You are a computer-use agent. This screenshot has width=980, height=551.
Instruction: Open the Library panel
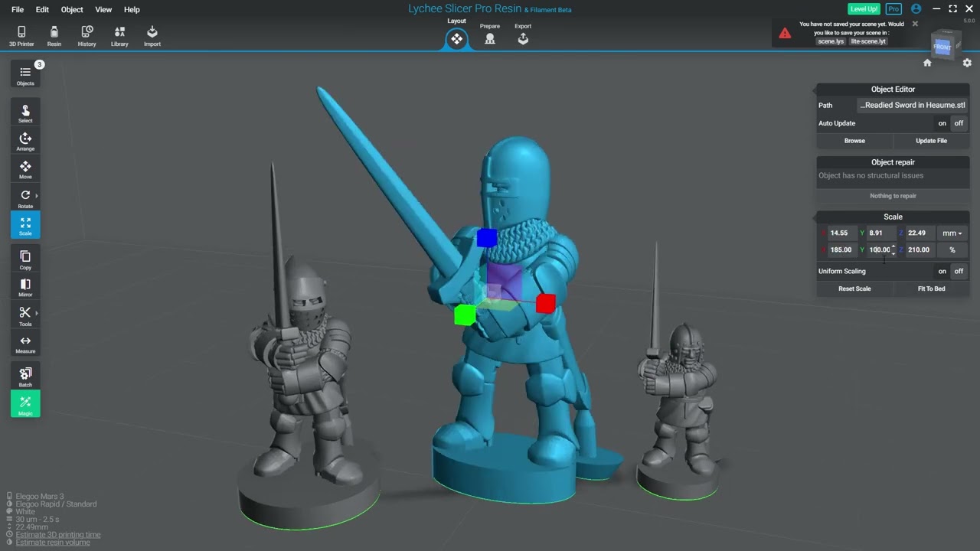[x=119, y=36]
